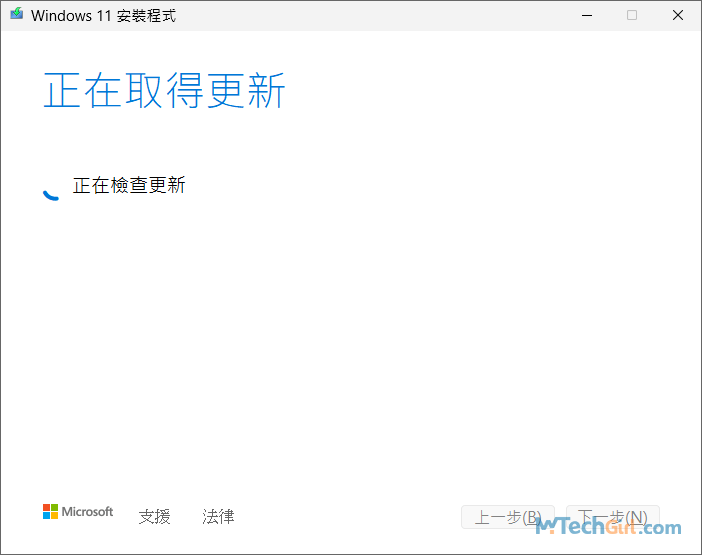Click the Microsoft wordmark text
702x555 pixels.
(x=88, y=512)
